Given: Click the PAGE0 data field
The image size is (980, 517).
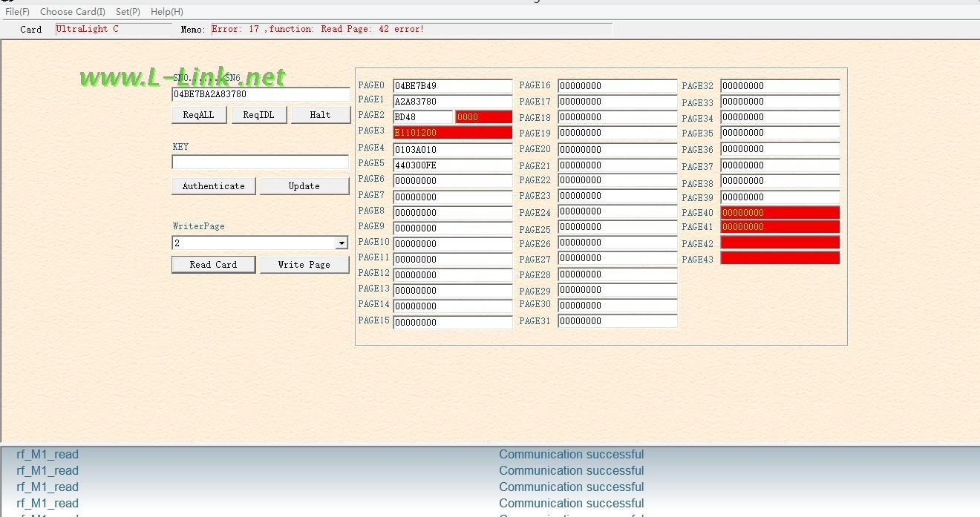Looking at the screenshot, I should tap(452, 86).
